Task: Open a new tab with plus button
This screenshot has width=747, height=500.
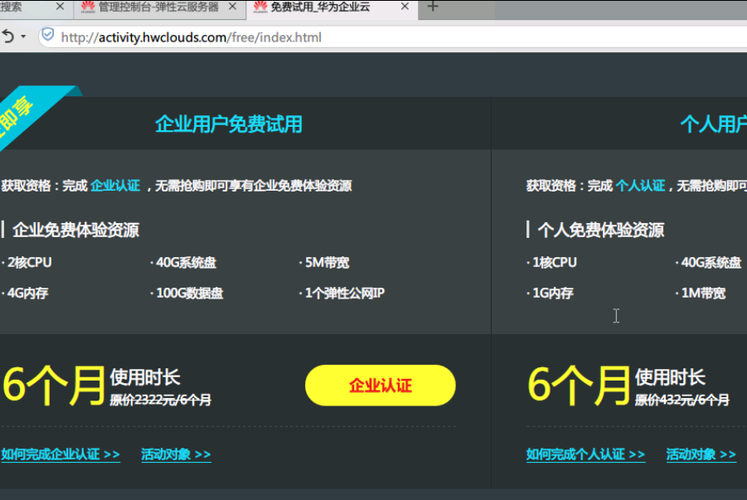Action: pos(433,7)
